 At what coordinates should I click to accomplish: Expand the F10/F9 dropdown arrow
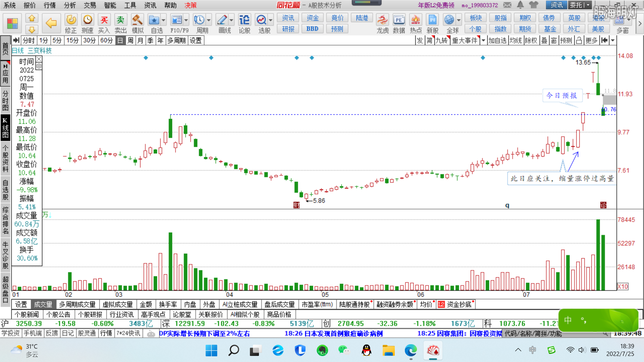[x=186, y=20]
